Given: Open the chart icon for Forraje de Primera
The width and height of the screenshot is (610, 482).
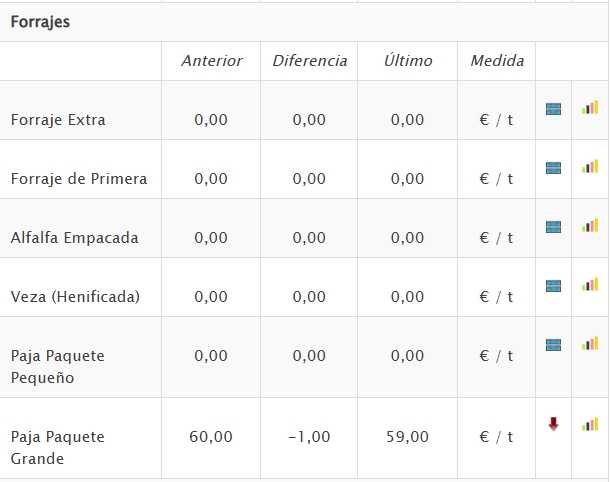Looking at the screenshot, I should coord(590,166).
